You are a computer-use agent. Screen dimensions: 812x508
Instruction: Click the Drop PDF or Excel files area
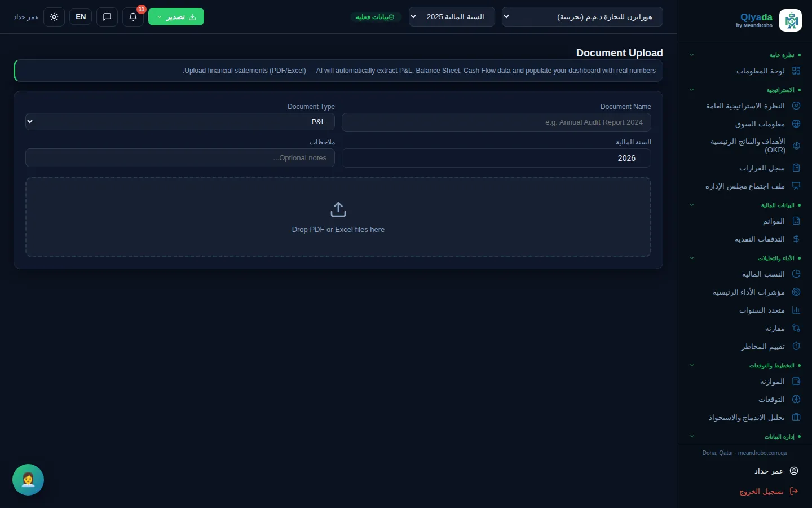click(x=338, y=217)
